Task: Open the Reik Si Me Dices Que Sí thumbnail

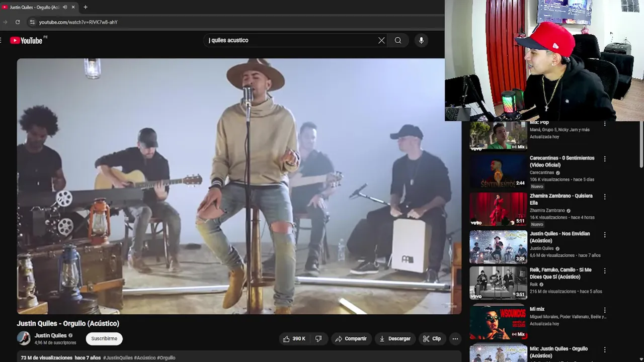Action: point(498,283)
